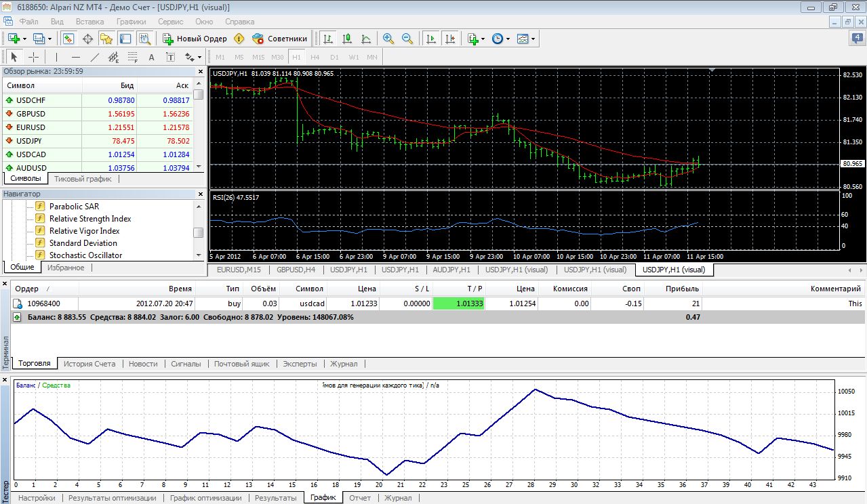The image size is (867, 504).
Task: Toggle the Strategy Tester magnifier icon
Action: click(x=144, y=39)
